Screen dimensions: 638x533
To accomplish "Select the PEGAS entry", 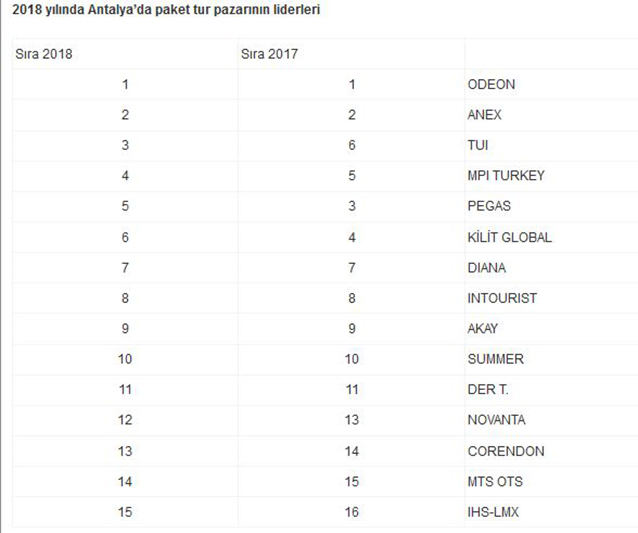I will 489,206.
